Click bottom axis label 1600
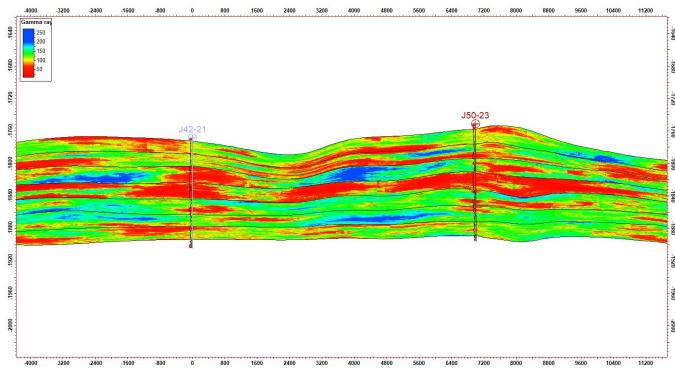The image size is (675, 369). [257, 363]
